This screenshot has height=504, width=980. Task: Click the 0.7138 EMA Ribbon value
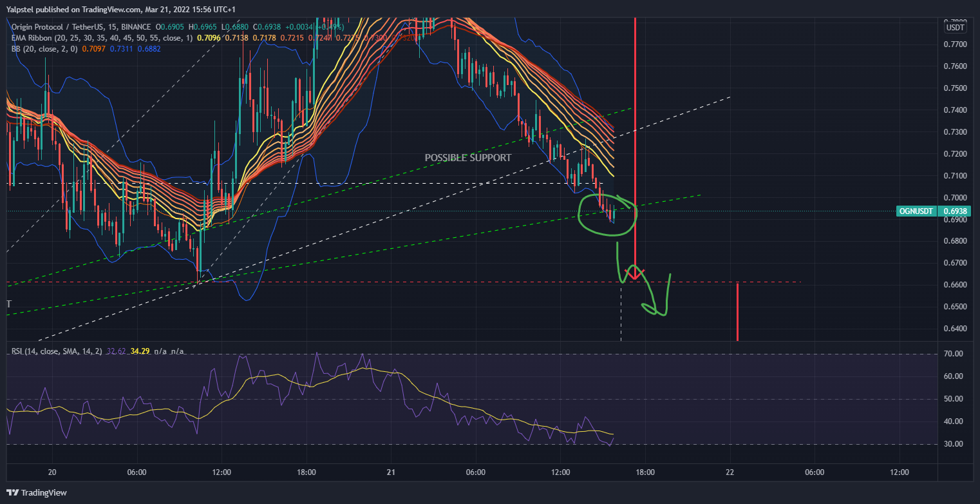point(236,38)
